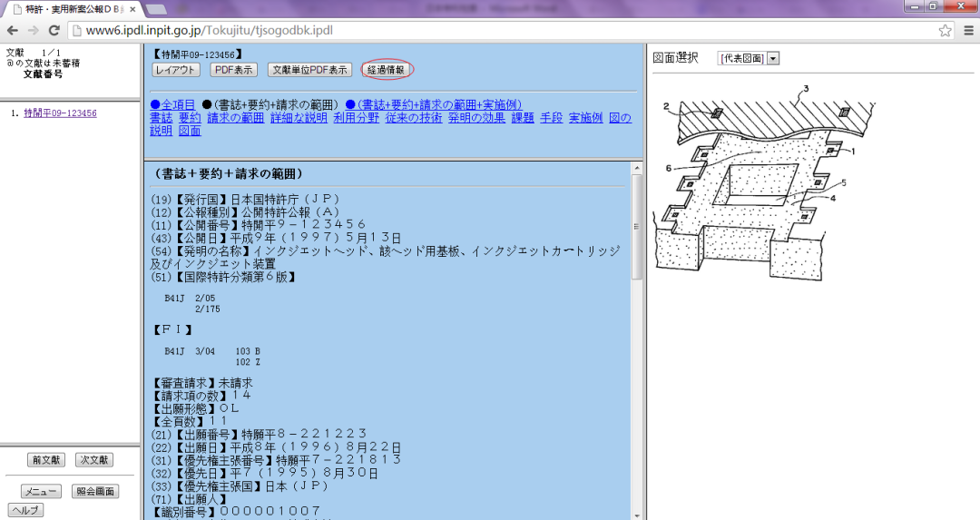The height and width of the screenshot is (520, 980).
Task: Open a new tab next to the current tab
Action: [x=156, y=9]
